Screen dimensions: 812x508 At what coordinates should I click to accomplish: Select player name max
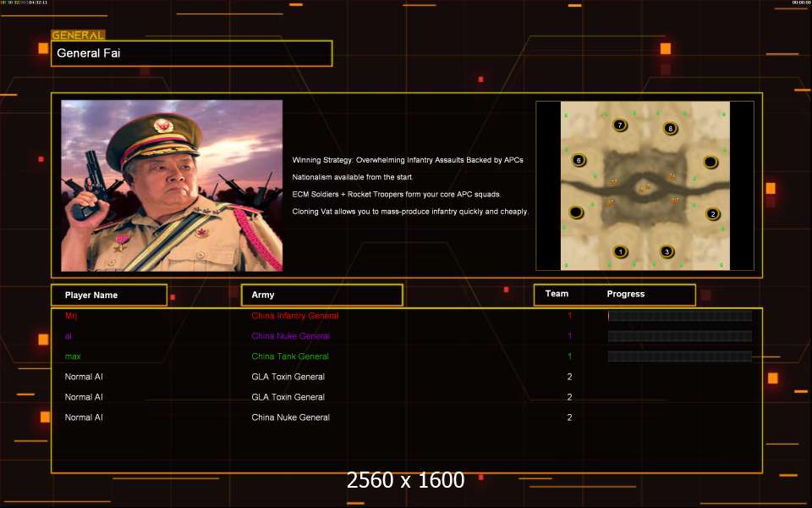[x=73, y=356]
